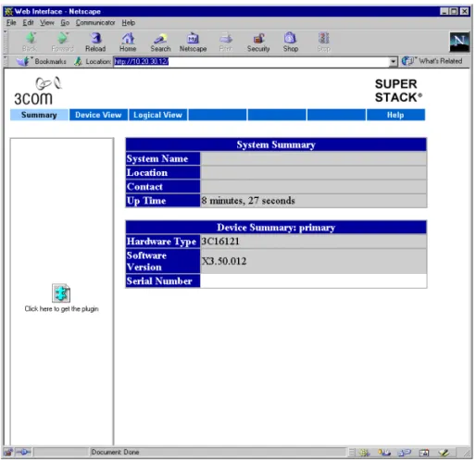Click the Netscape toolbar icon
Viewport: 476px width, 460px height.
coord(193,42)
